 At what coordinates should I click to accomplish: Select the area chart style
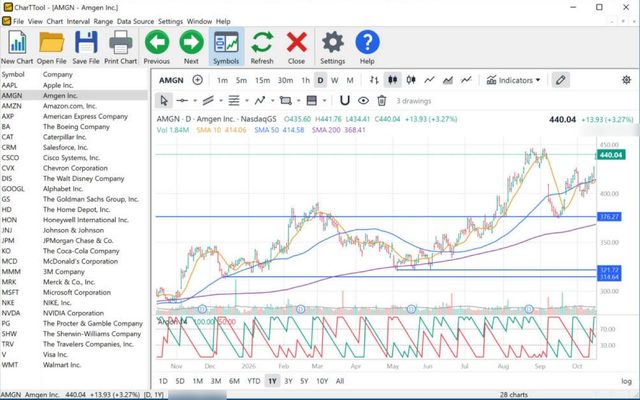pyautogui.click(x=448, y=80)
